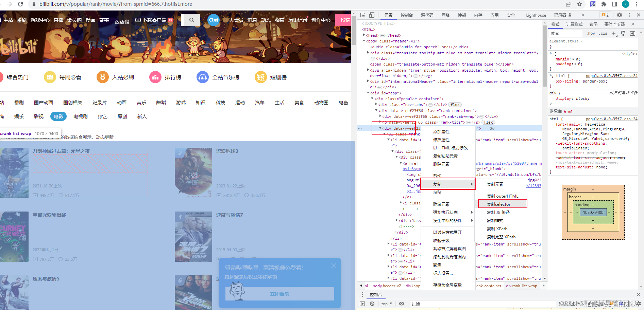This screenshot has width=644, height=310.
Task: Click the blue 登录 login avatar
Action: coord(214,20)
